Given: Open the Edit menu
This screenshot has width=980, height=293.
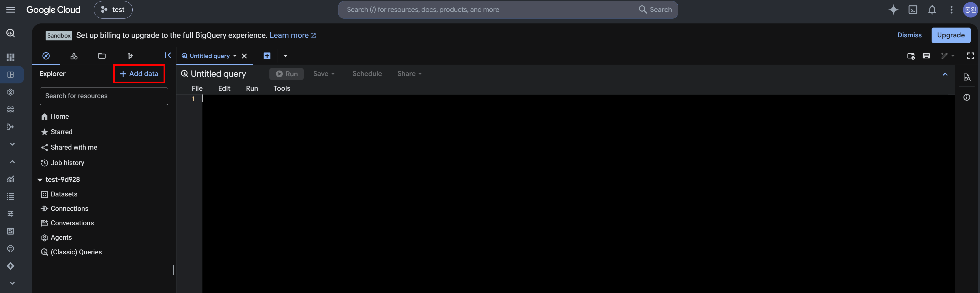Looking at the screenshot, I should [x=224, y=88].
